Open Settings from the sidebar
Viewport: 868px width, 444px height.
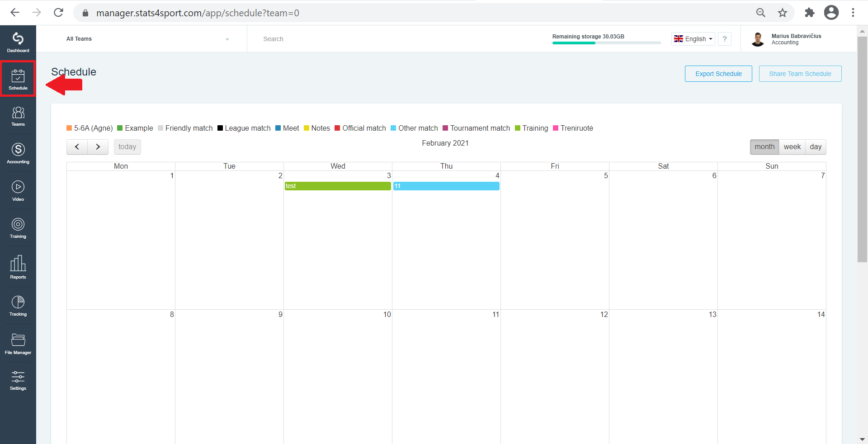(x=18, y=380)
